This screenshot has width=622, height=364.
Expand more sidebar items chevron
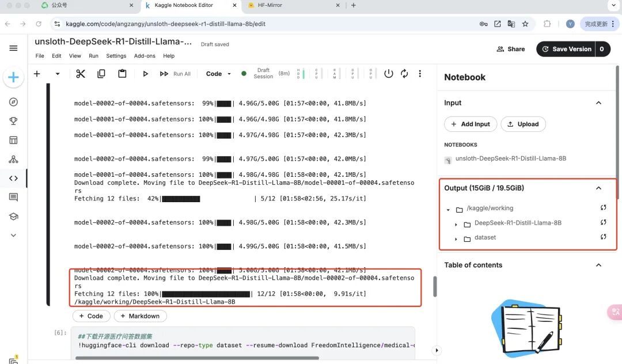[x=13, y=235]
